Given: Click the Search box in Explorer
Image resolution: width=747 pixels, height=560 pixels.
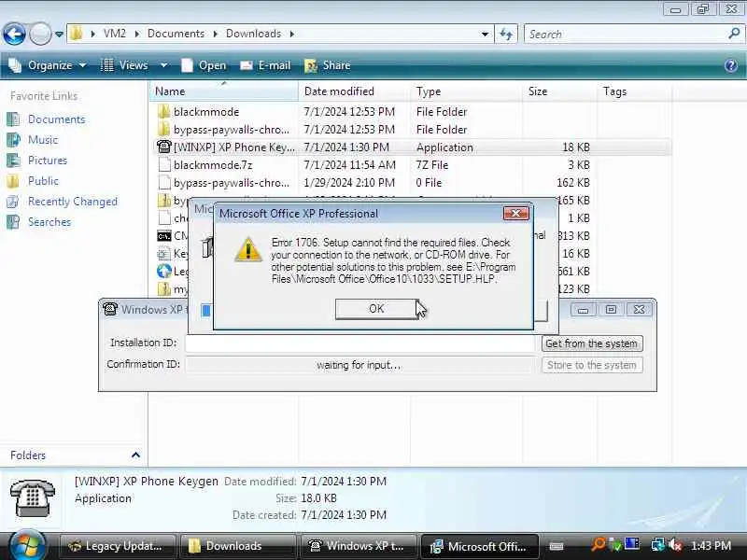Looking at the screenshot, I should click(x=625, y=34).
